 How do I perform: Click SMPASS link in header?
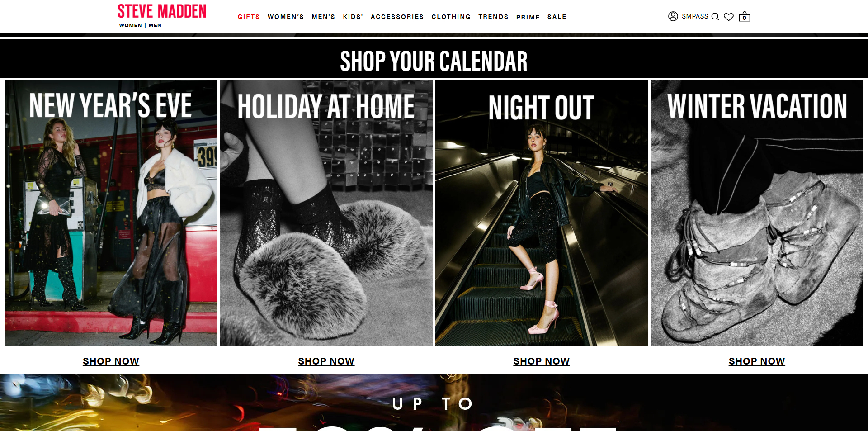pyautogui.click(x=695, y=16)
